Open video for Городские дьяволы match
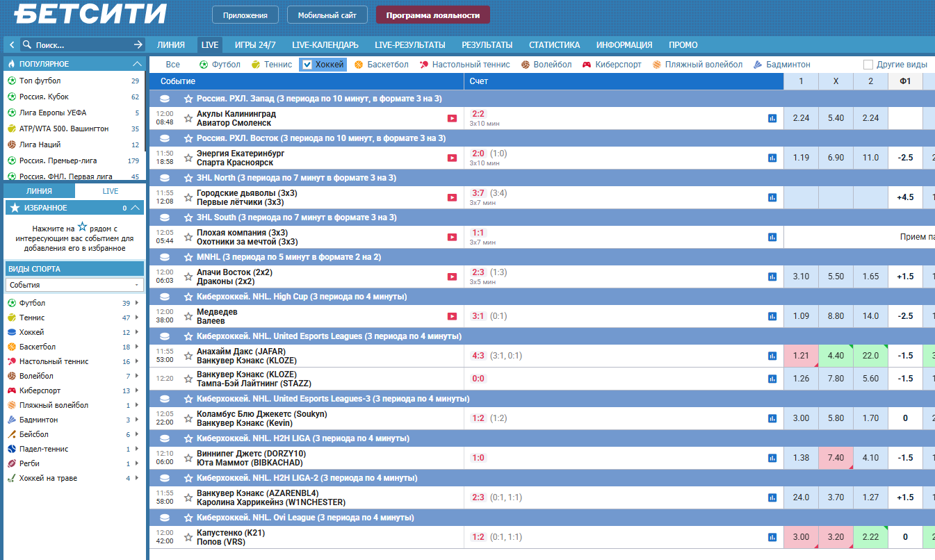Image resolution: width=935 pixels, height=560 pixels. point(452,197)
